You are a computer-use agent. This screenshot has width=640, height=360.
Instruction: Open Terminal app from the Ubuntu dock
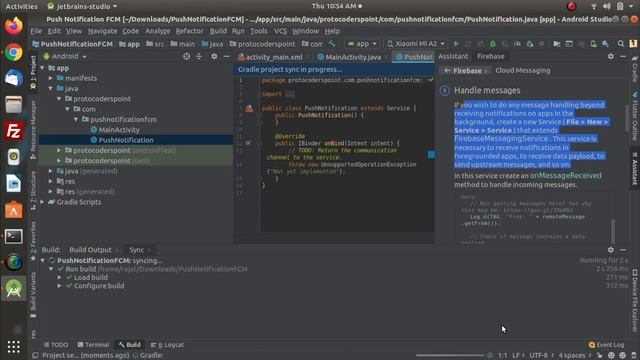click(13, 236)
